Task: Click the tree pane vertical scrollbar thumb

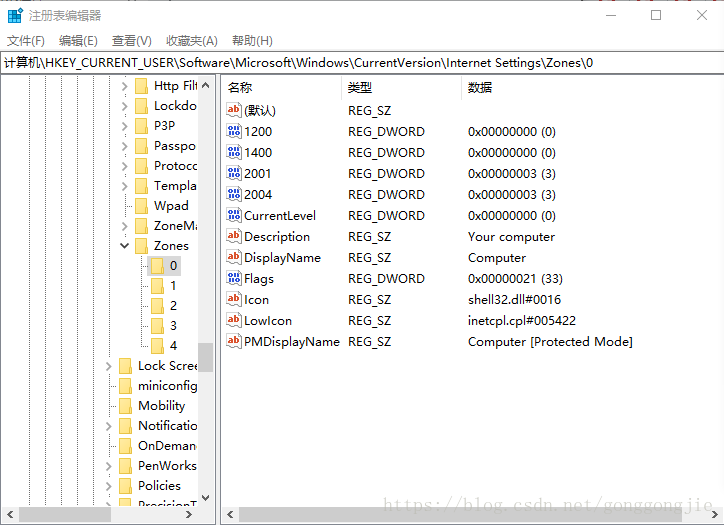Action: click(205, 356)
